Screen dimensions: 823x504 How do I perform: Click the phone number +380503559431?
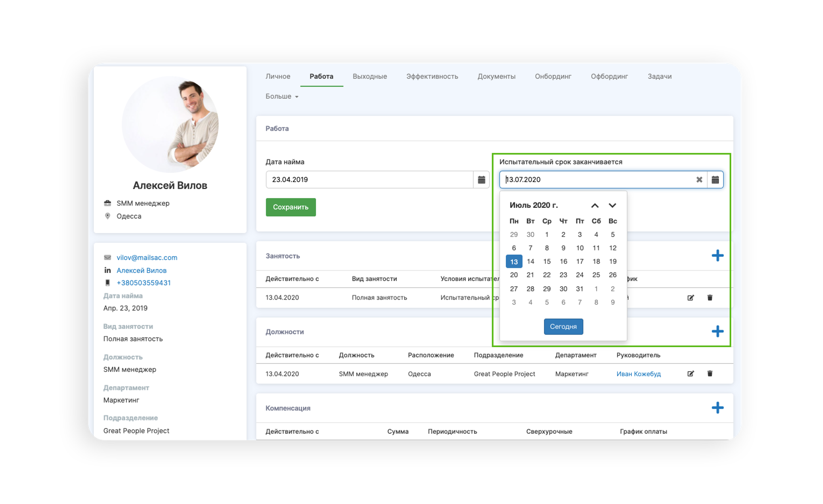pyautogui.click(x=144, y=283)
